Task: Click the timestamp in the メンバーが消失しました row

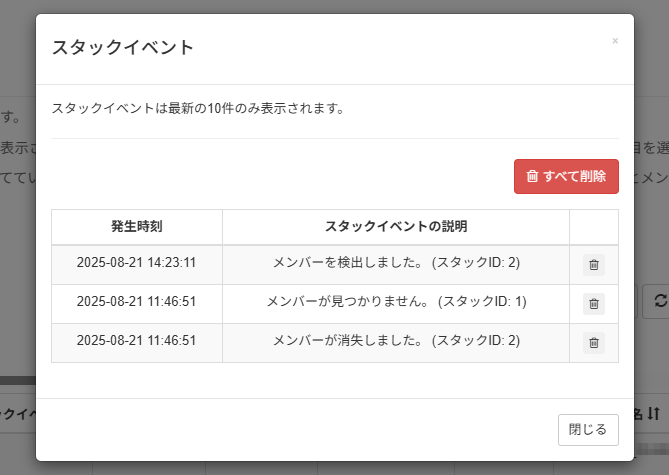Action: click(137, 341)
